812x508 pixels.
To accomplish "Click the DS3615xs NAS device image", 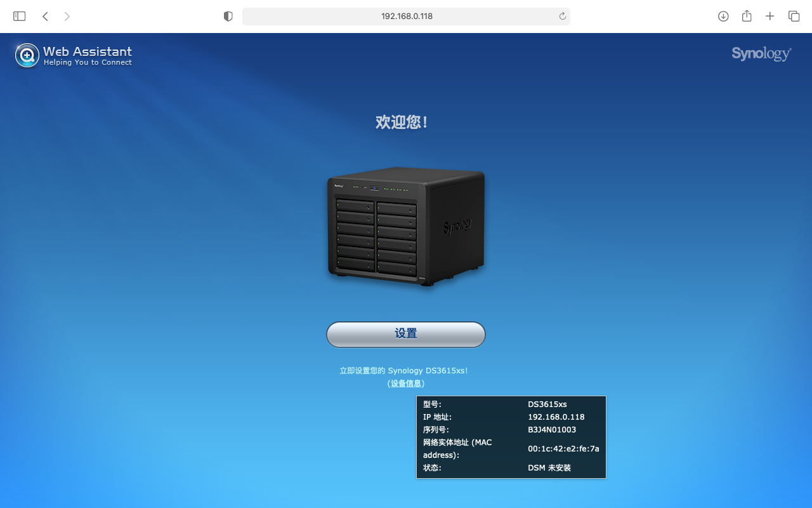I will [x=406, y=227].
